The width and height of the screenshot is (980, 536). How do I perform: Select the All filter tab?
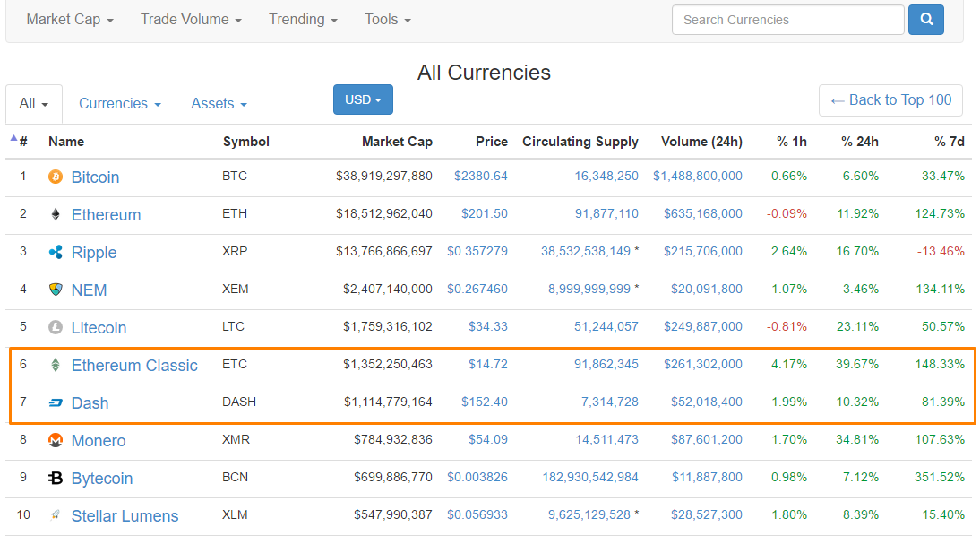coord(34,104)
